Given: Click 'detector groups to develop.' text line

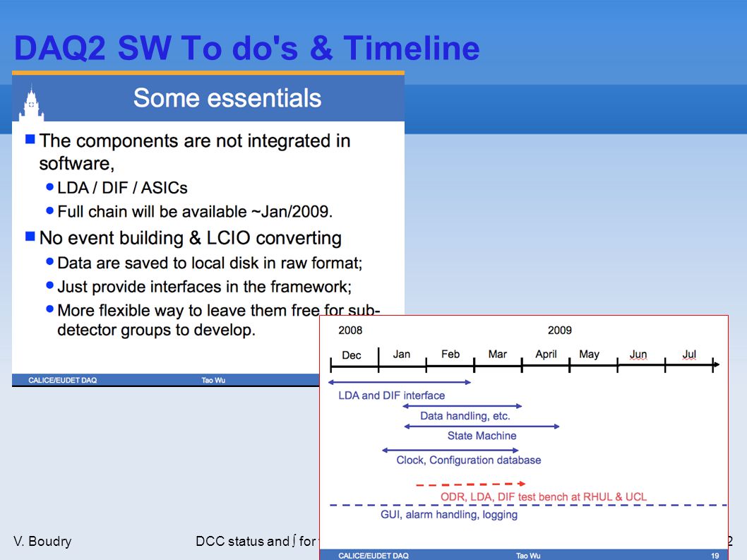Looking at the screenshot, I should point(156,330).
